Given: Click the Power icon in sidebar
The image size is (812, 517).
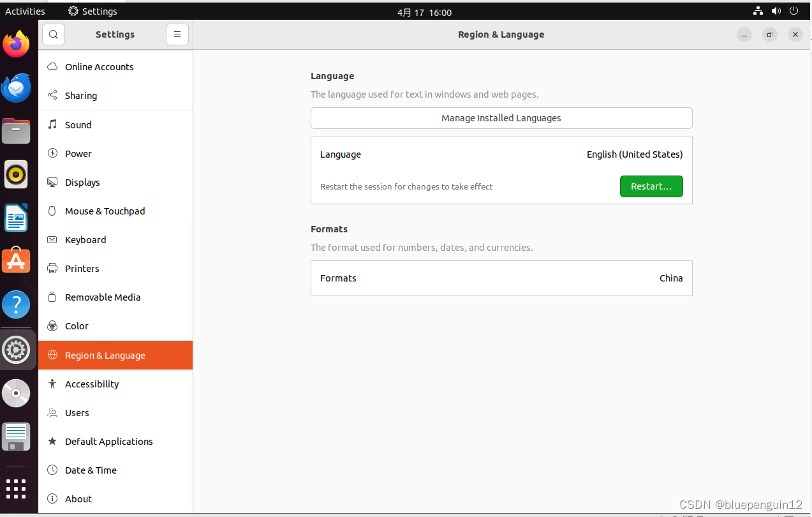Looking at the screenshot, I should click(52, 153).
